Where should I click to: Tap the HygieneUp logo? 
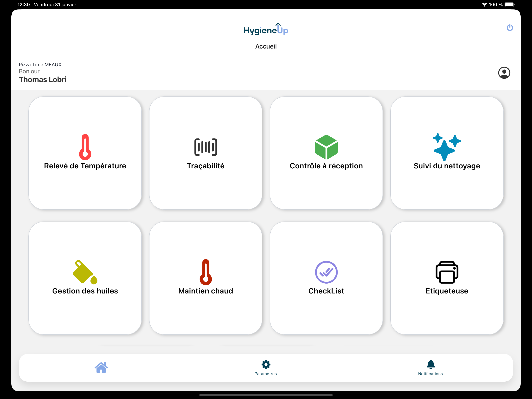(x=266, y=29)
